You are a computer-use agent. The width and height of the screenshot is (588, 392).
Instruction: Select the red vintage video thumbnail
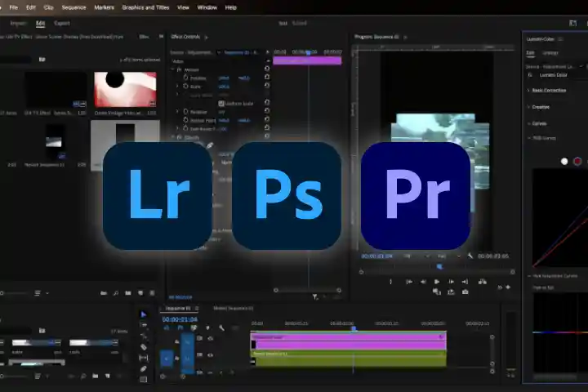point(125,90)
